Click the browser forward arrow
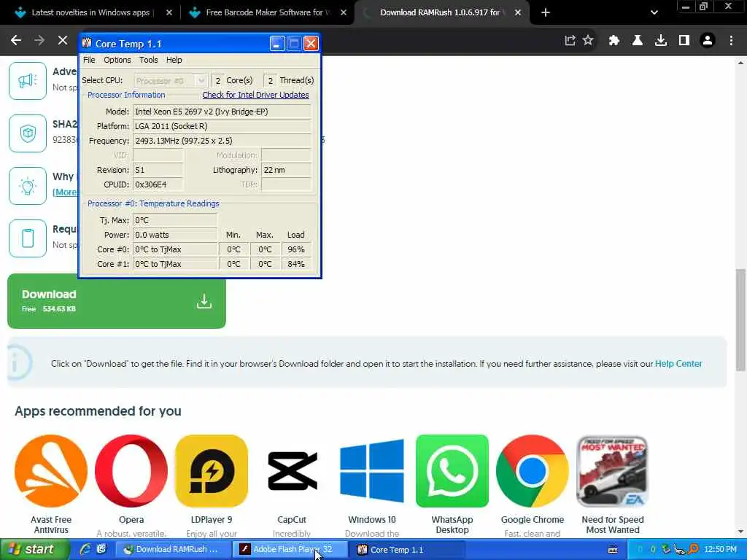 pyautogui.click(x=39, y=41)
